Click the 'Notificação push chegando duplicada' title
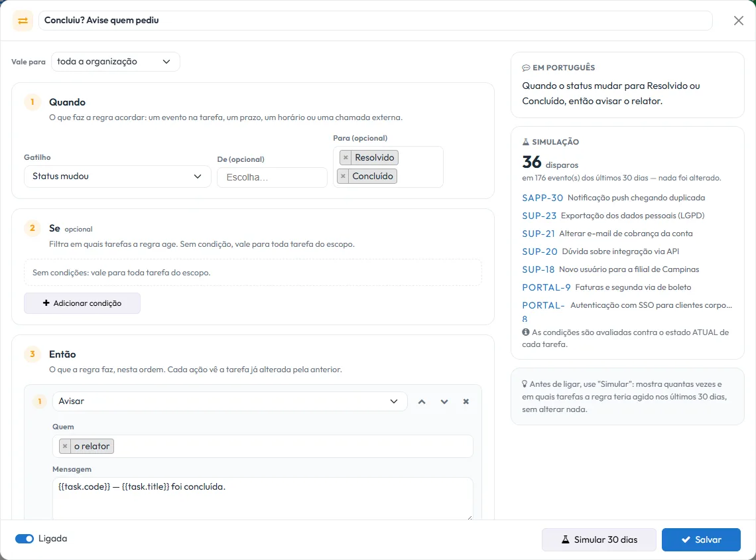This screenshot has width=756, height=560. tap(636, 198)
